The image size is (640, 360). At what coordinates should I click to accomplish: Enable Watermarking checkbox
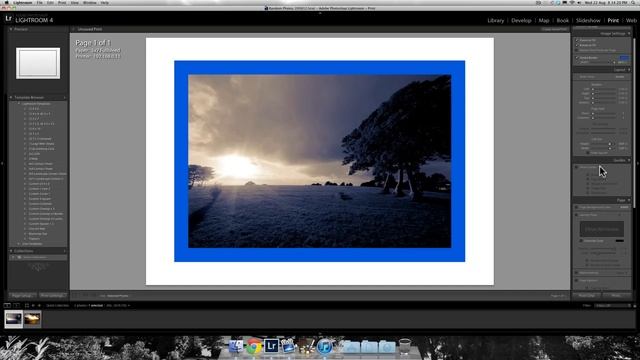[x=577, y=273]
